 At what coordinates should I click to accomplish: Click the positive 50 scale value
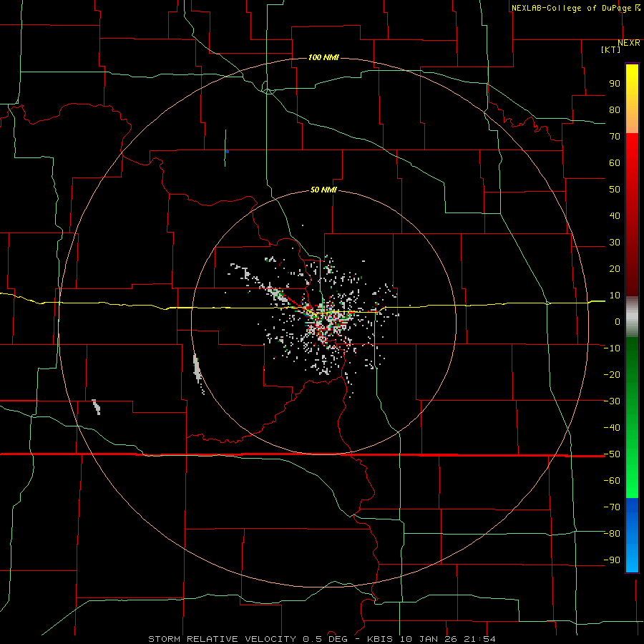615,190
